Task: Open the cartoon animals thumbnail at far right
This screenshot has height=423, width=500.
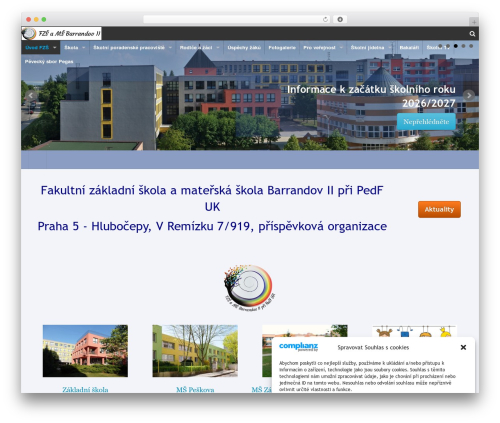Action: tap(414, 331)
